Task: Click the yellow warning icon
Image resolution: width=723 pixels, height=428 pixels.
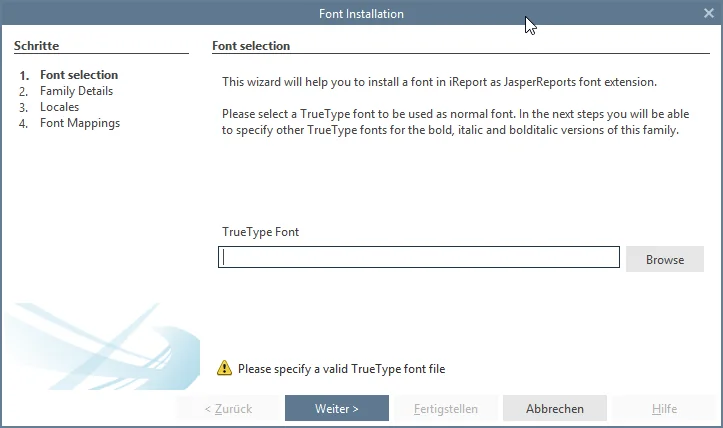Action: (224, 368)
